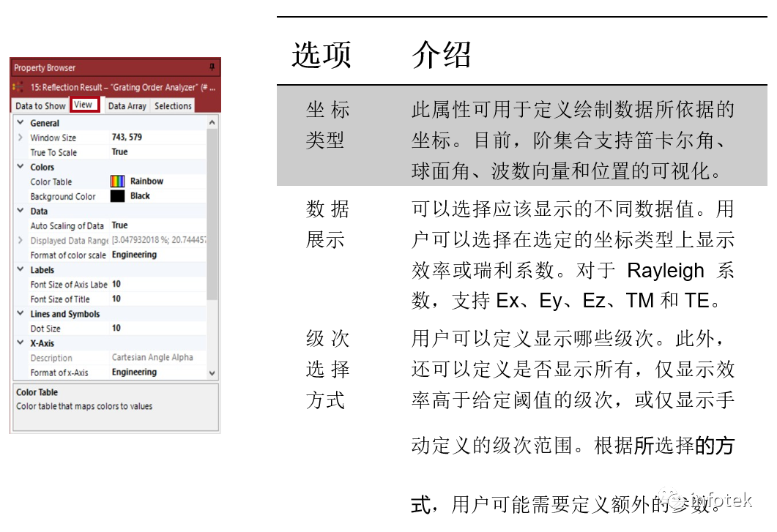Select the Background Color property row

pos(111,196)
